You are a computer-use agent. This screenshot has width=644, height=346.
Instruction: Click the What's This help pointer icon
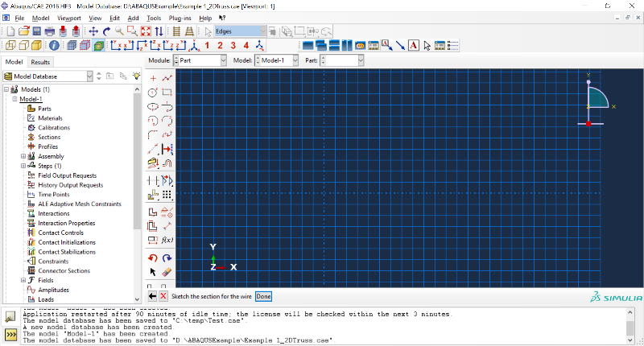222,18
